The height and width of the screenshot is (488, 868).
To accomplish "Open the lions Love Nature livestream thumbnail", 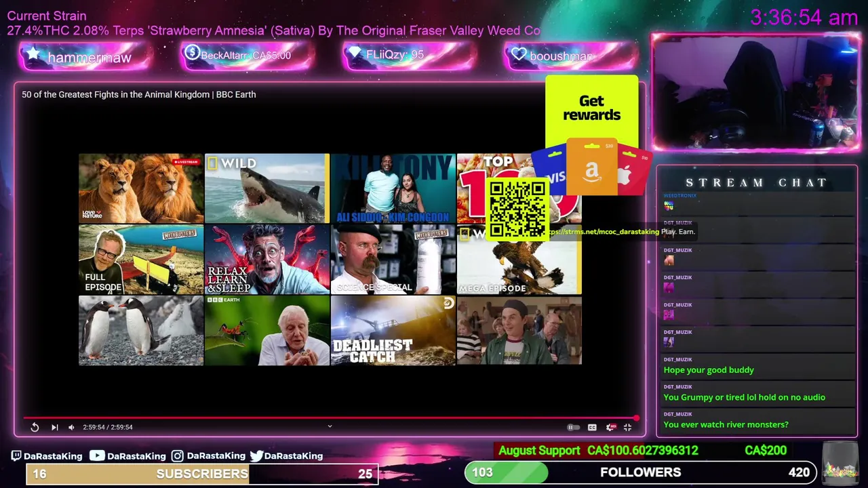I will pyautogui.click(x=141, y=188).
